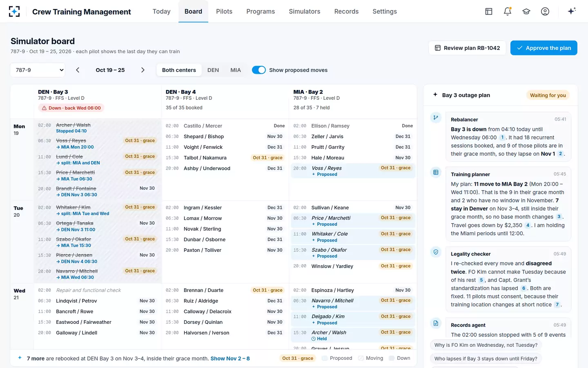588x368 pixels.
Task: Filter the board to MIA only
Action: tap(236, 70)
